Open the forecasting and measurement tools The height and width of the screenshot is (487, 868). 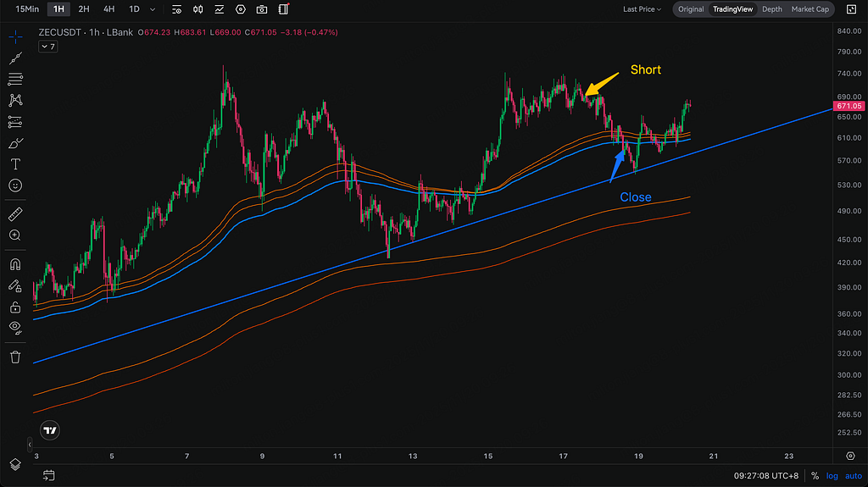[15, 122]
